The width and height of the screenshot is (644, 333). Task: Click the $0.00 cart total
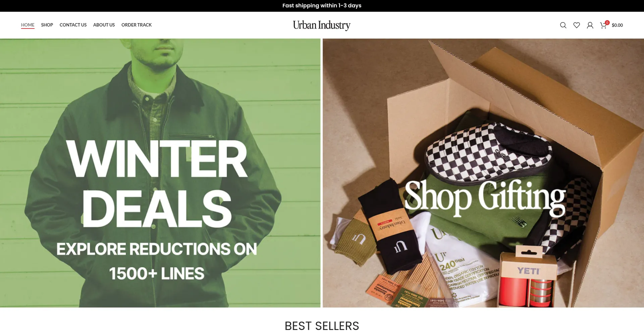coord(617,25)
